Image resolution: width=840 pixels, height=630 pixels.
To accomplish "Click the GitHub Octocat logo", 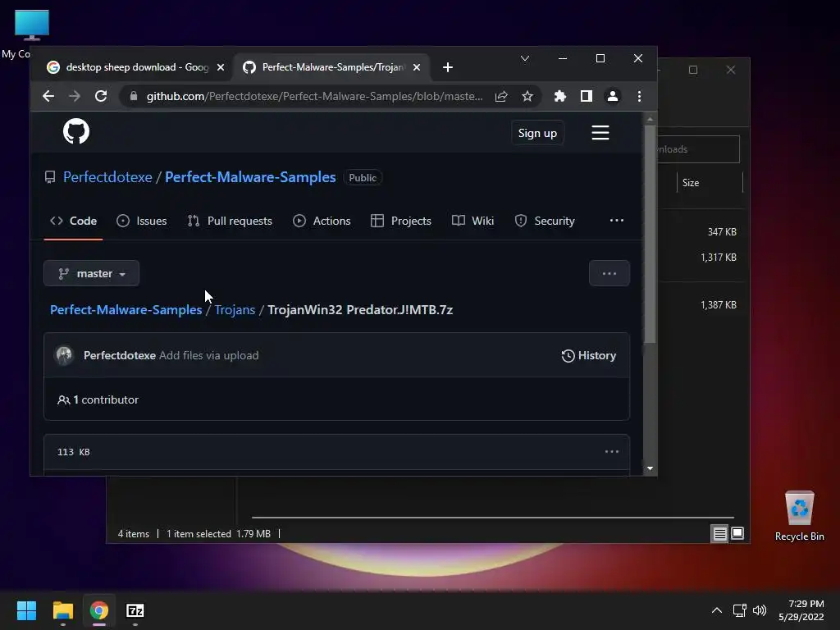I will (76, 131).
